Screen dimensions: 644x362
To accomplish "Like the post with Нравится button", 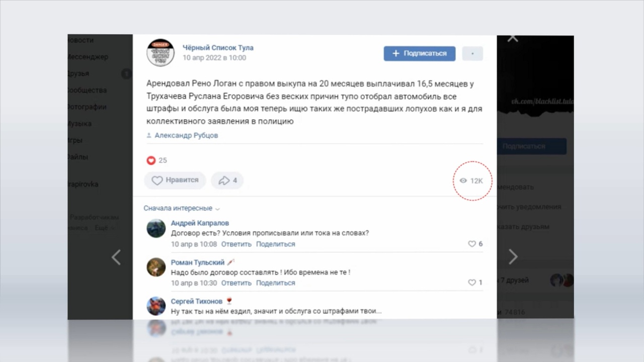I will 175,180.
